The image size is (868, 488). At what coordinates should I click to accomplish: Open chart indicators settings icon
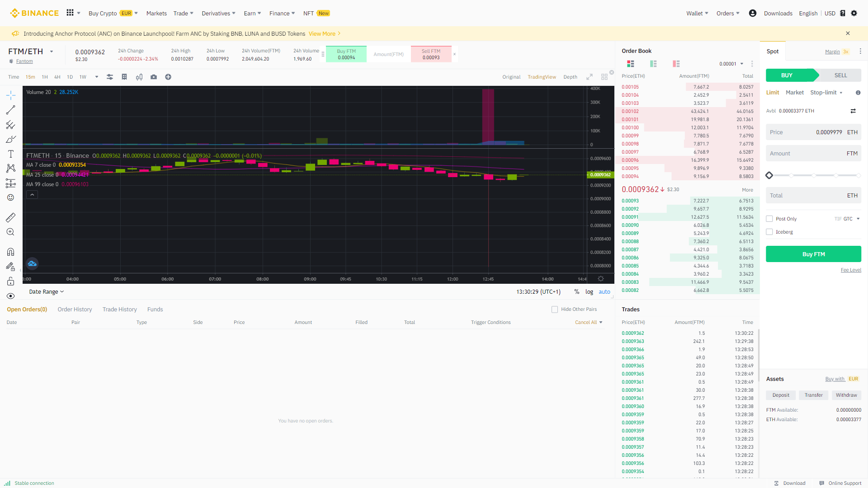tap(109, 77)
